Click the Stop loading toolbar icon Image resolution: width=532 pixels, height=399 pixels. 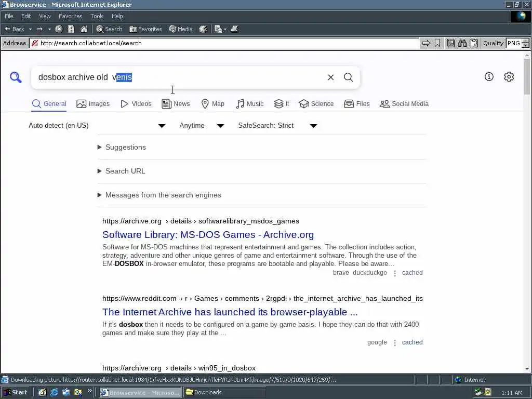[59, 29]
